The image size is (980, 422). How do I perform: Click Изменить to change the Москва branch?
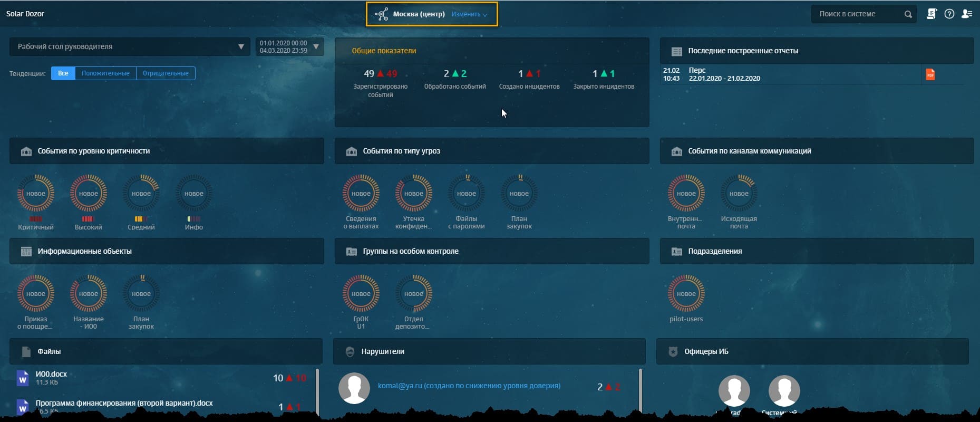tap(469, 14)
